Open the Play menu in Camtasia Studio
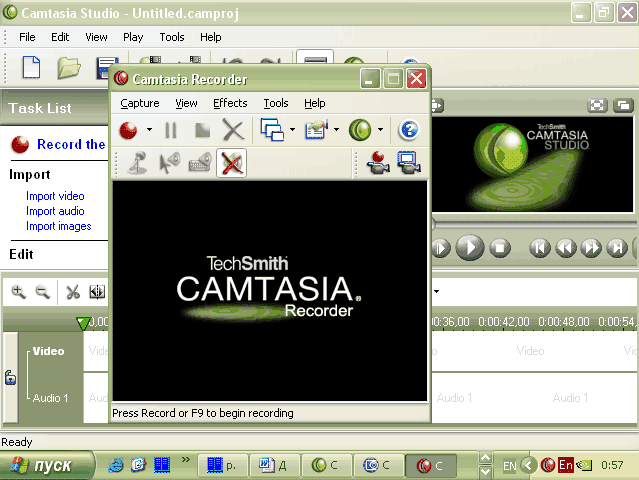The width and height of the screenshot is (639, 480). click(133, 37)
